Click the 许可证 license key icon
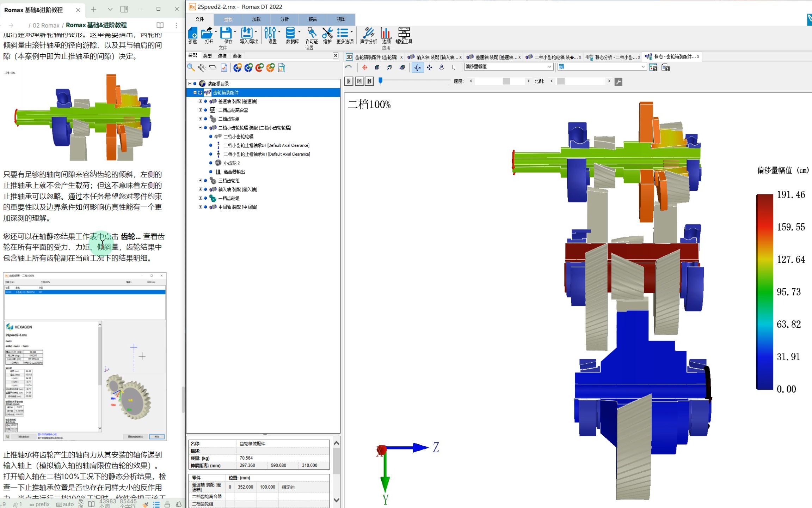Viewport: 812px width, 508px height. (x=312, y=33)
